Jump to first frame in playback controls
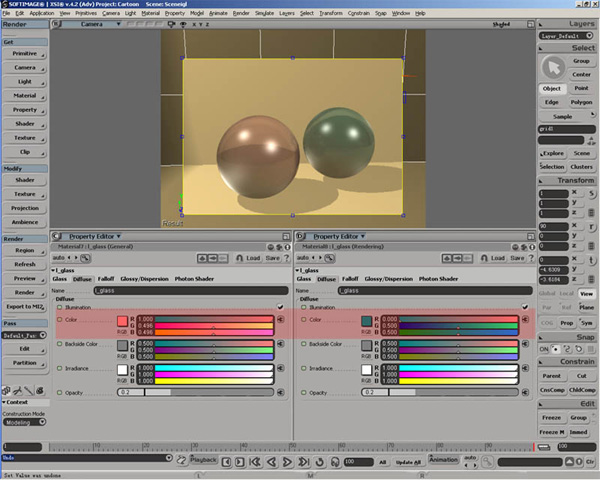 point(255,462)
